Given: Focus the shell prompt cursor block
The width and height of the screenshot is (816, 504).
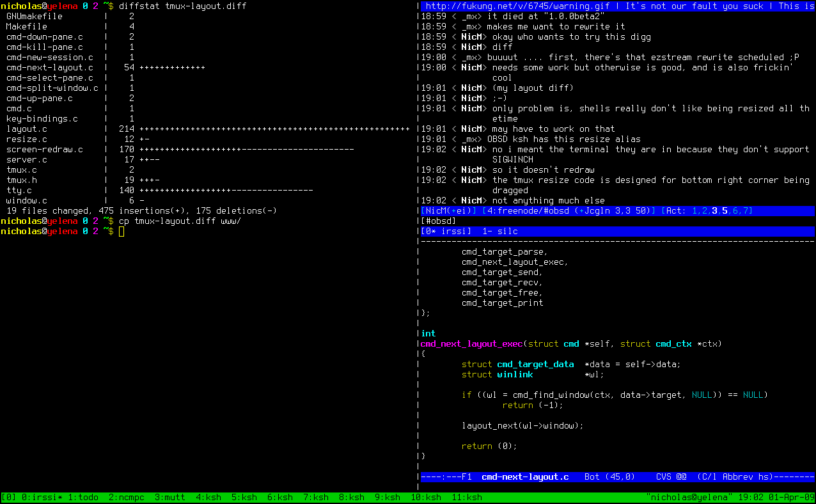Looking at the screenshot, I should tap(122, 231).
